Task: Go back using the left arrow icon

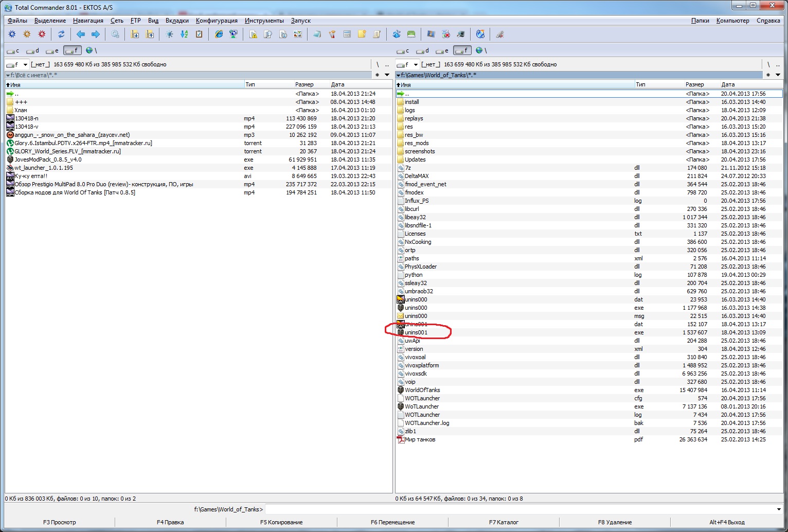Action: tap(81, 34)
